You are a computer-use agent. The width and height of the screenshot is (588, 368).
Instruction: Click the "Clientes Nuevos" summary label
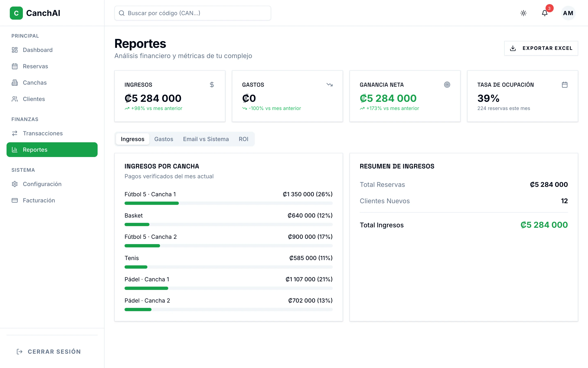coord(384,201)
